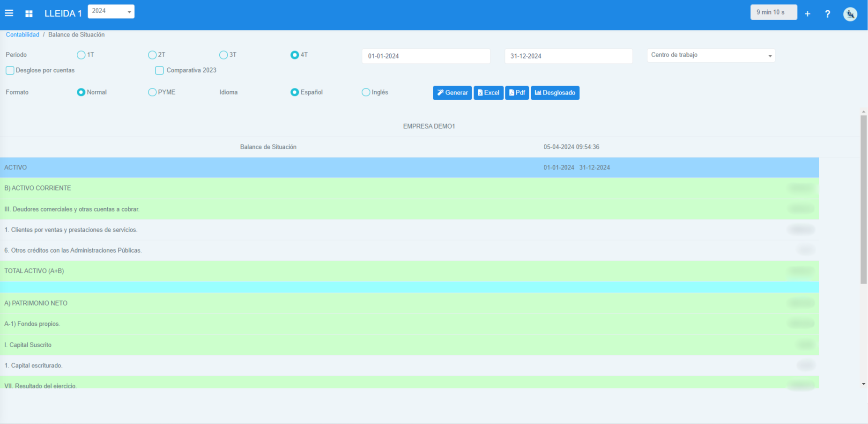Export the balance to Excel
Image resolution: width=868 pixels, height=424 pixels.
488,93
